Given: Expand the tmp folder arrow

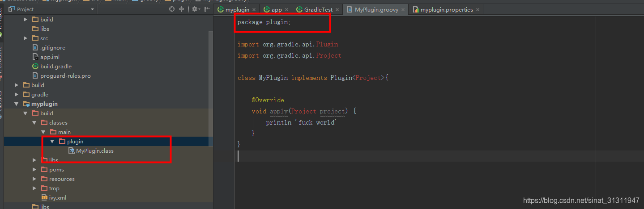Looking at the screenshot, I should point(34,188).
